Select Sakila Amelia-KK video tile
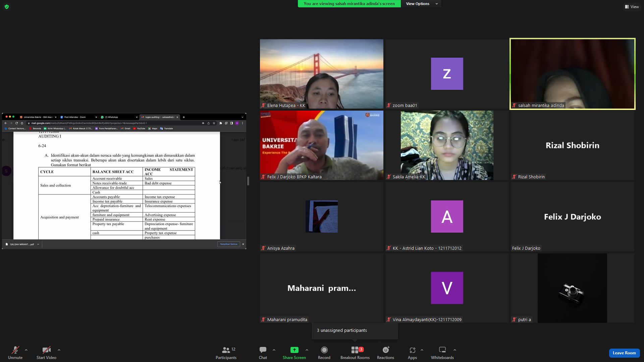Screen dimensions: 644x362 [x=447, y=145]
